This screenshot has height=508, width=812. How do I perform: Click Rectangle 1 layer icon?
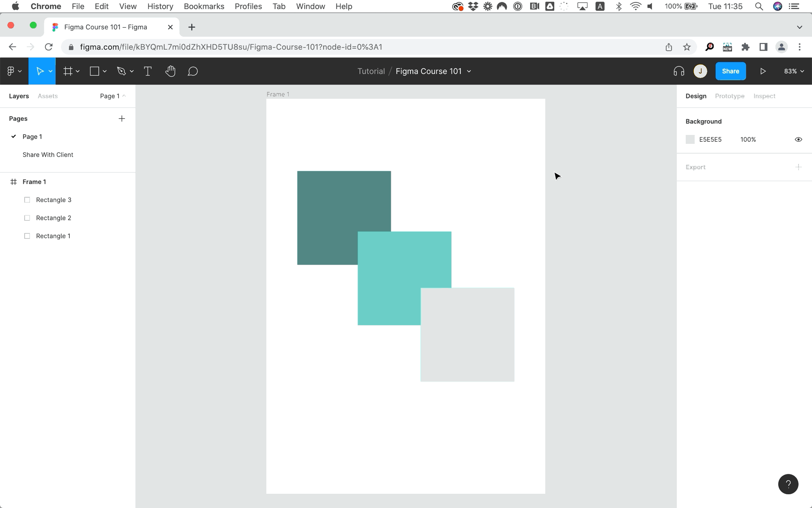click(27, 236)
